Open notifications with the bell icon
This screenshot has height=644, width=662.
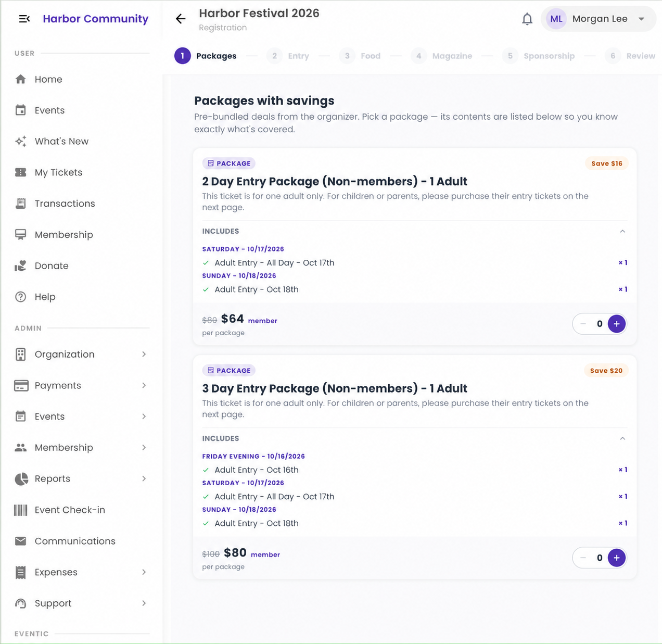(527, 19)
